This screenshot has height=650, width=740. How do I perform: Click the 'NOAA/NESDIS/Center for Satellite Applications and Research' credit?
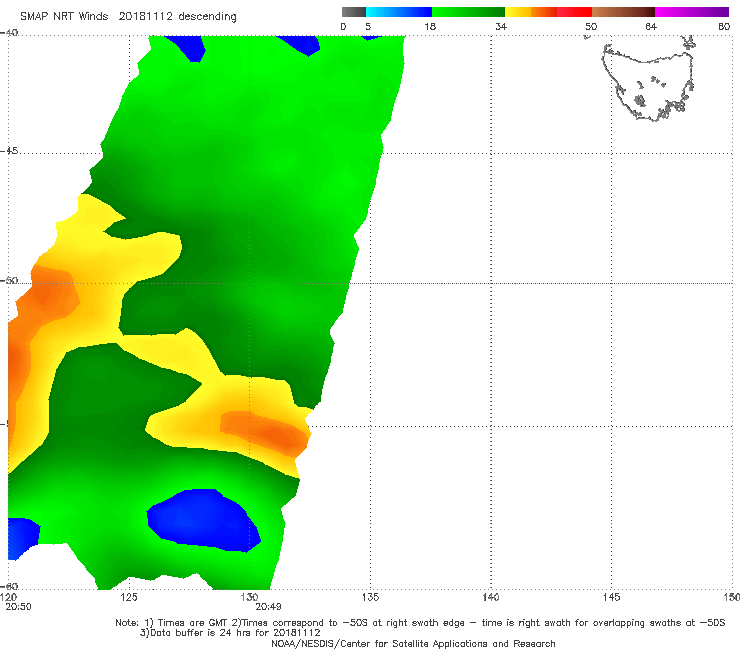(413, 643)
